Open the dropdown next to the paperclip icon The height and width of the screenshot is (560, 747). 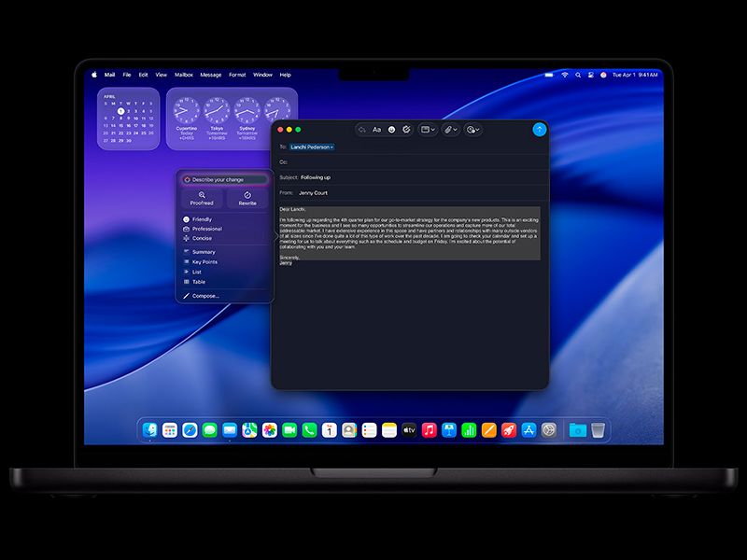(455, 130)
